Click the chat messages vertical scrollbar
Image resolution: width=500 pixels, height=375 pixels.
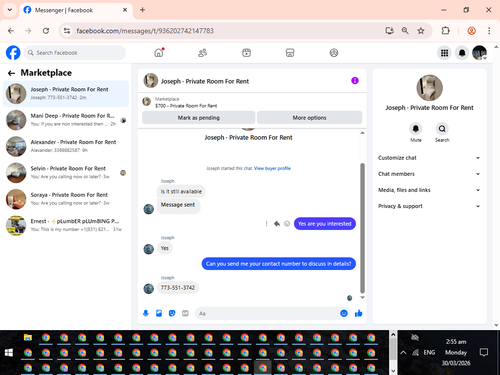[x=362, y=228]
